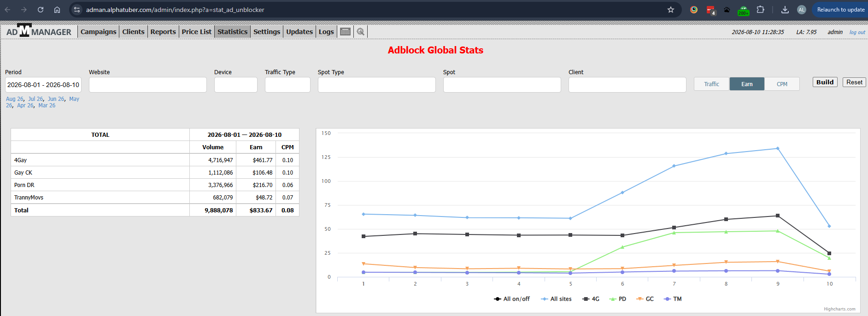Open the Price List menu

coord(197,32)
